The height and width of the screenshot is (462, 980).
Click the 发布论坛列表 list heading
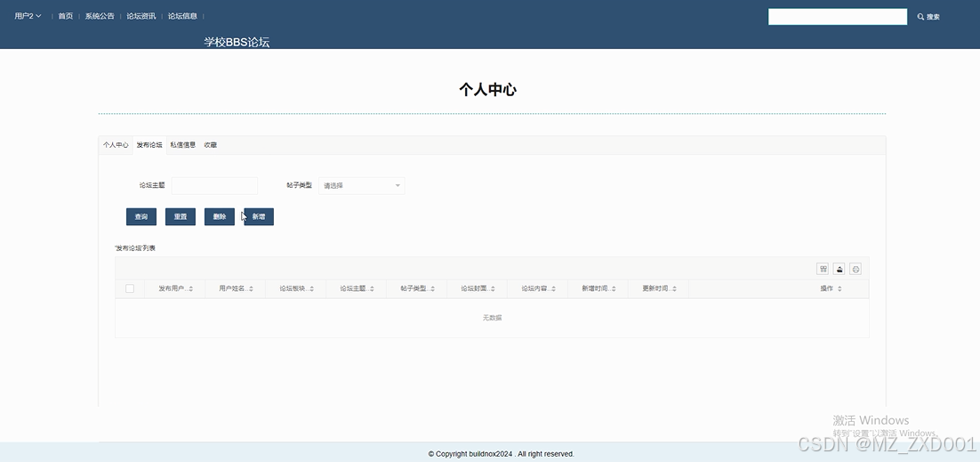(136, 248)
